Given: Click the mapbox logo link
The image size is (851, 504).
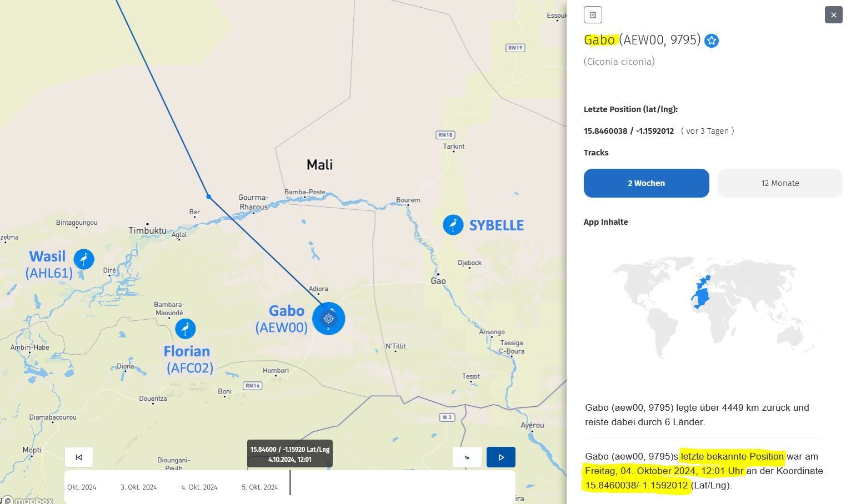Looking at the screenshot, I should [28, 500].
